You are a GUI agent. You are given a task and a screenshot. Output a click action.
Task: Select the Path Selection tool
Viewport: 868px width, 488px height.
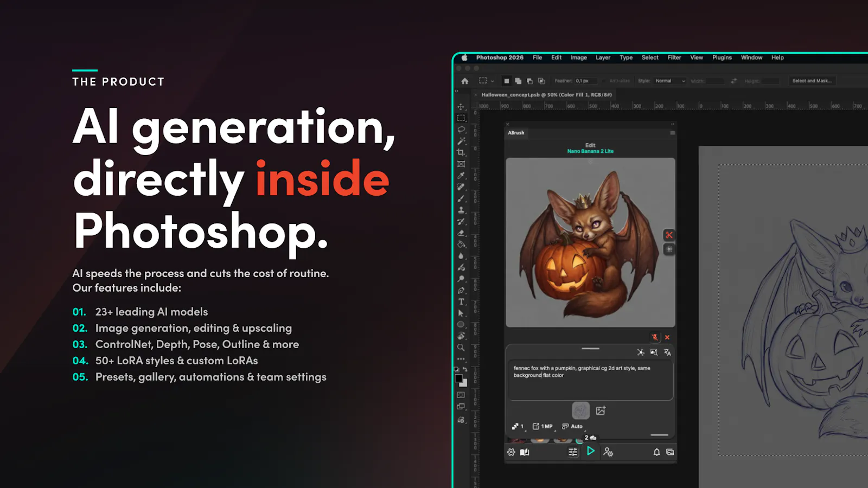[x=461, y=313]
